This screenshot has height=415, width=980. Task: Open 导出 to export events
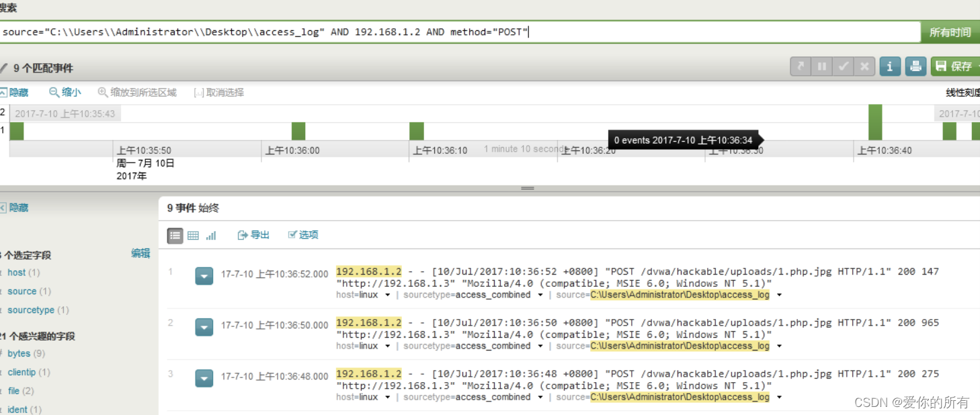point(253,235)
